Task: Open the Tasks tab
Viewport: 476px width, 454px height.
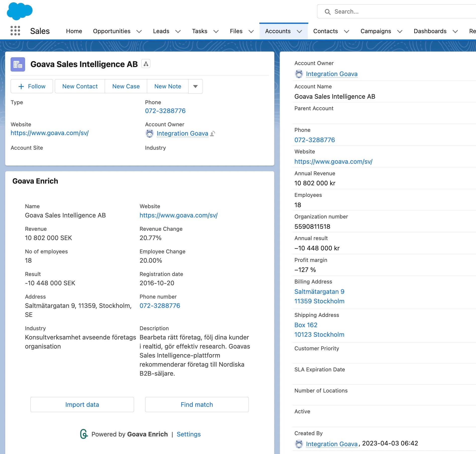Action: point(200,31)
